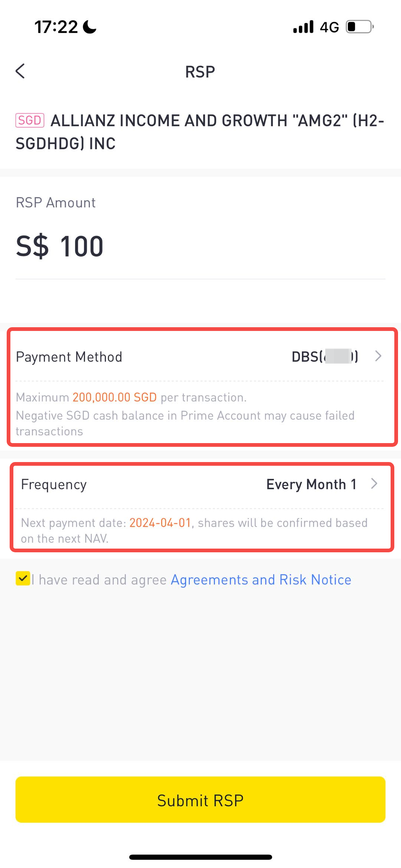Select the DBS account payment option
This screenshot has width=401, height=868.
pos(325,357)
